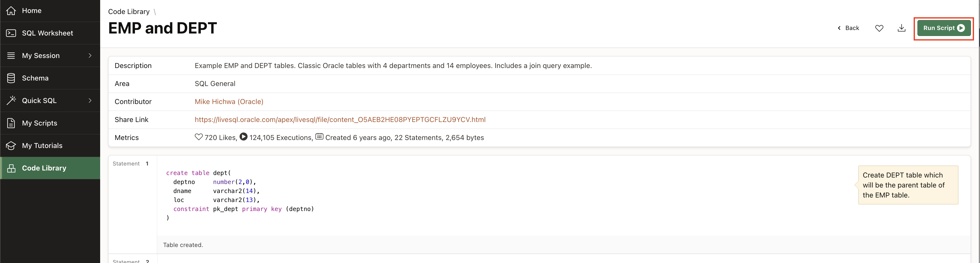Click the My Session list icon
Image resolution: width=980 pixels, height=263 pixels.
tap(11, 55)
